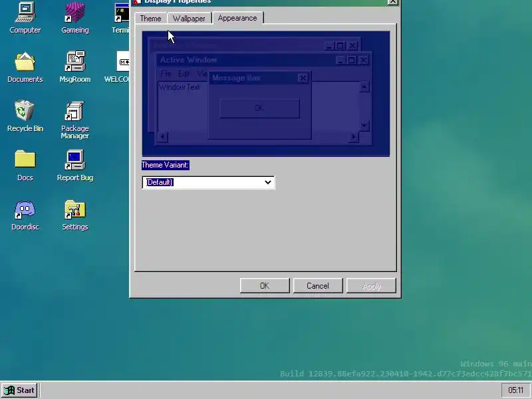Open the Computer desktop icon
Viewport: 532px width, 399px height.
coord(25,18)
